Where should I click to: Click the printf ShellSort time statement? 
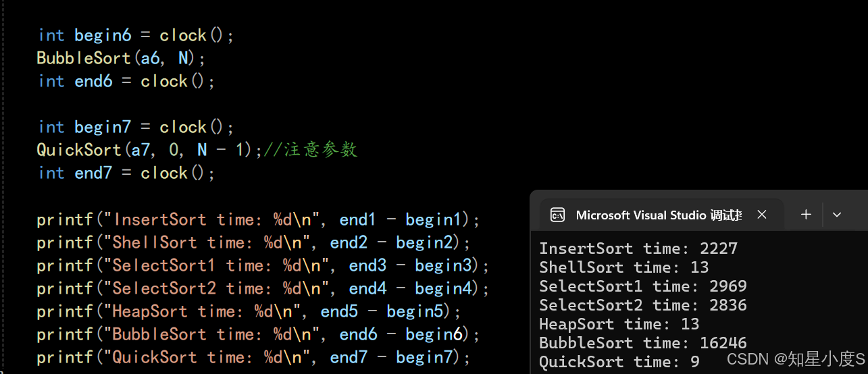pos(253,242)
